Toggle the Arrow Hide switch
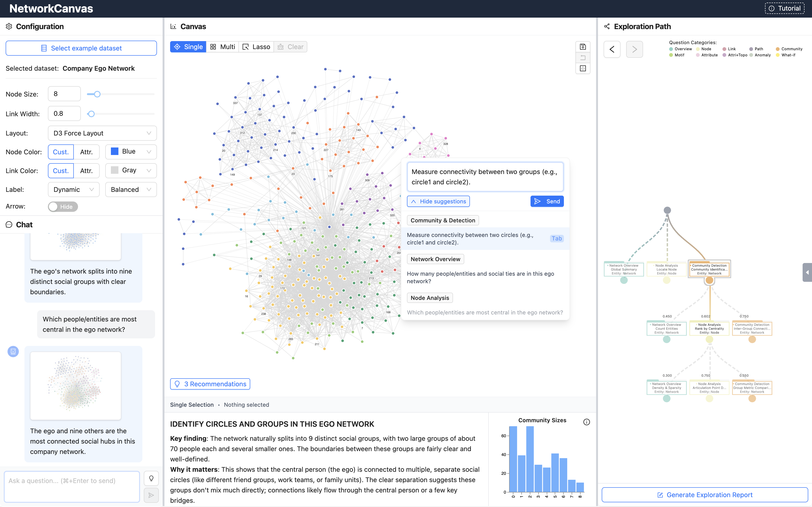This screenshot has height=507, width=812. coord(63,207)
